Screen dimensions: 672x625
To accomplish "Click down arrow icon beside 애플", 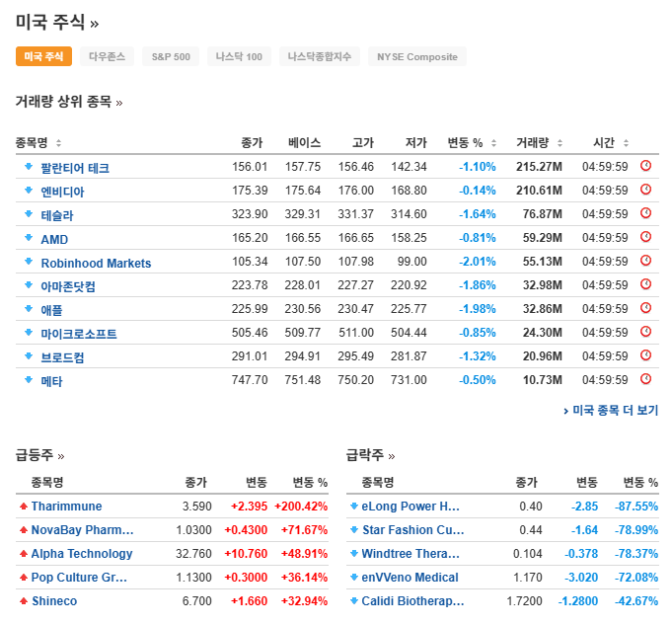I will [x=29, y=308].
